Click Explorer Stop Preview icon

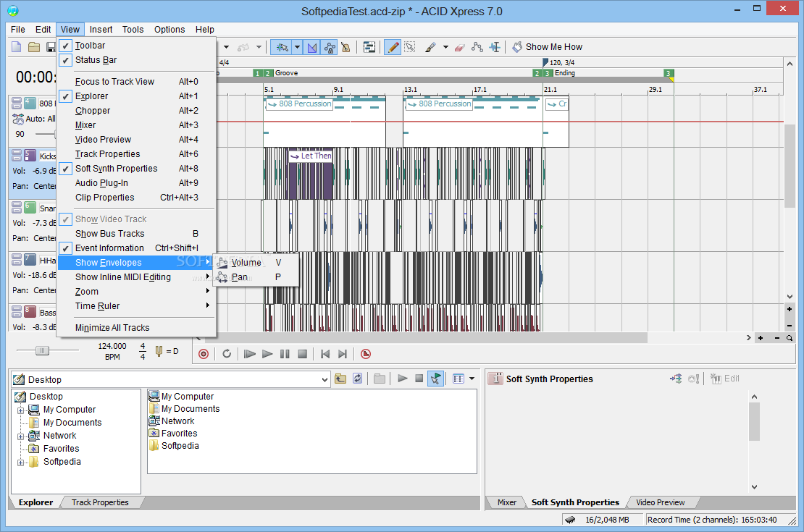click(x=419, y=379)
